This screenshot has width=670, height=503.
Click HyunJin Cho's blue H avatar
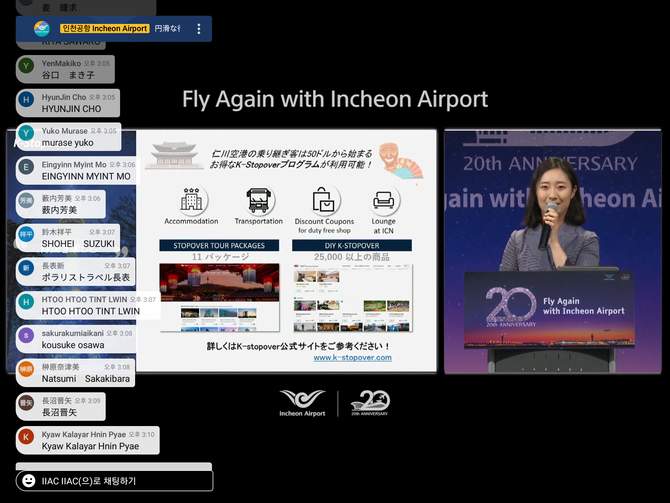27,101
